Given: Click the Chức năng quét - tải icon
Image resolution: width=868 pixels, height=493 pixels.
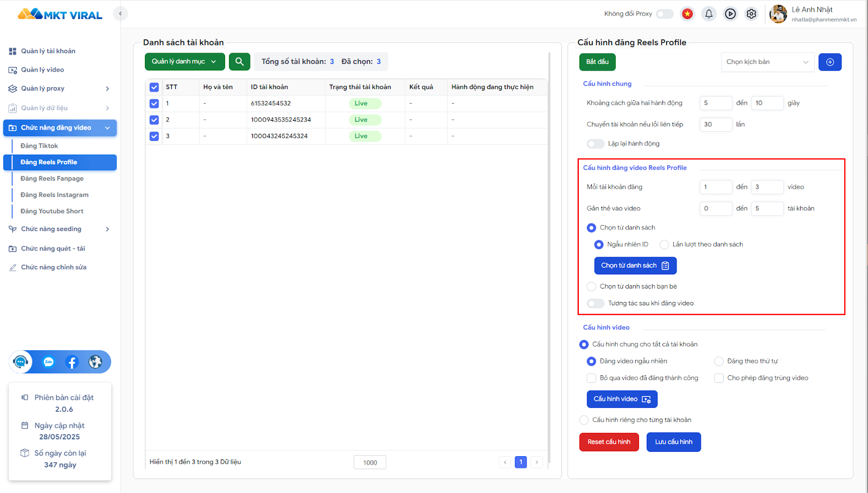Looking at the screenshot, I should (12, 248).
